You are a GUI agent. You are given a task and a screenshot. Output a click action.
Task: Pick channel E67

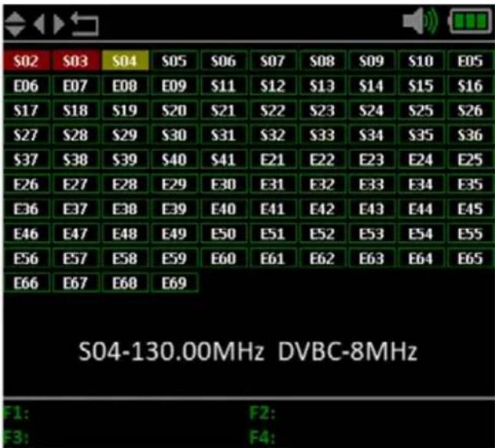[x=75, y=282]
